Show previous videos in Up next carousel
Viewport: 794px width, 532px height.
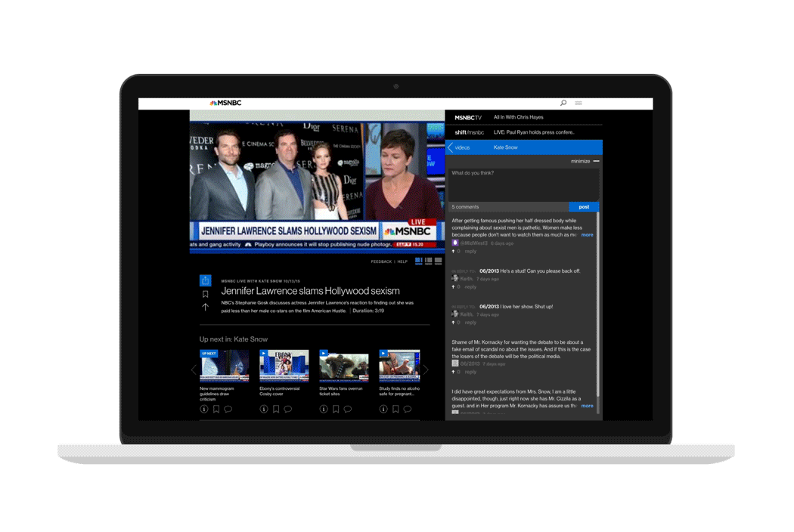(194, 370)
